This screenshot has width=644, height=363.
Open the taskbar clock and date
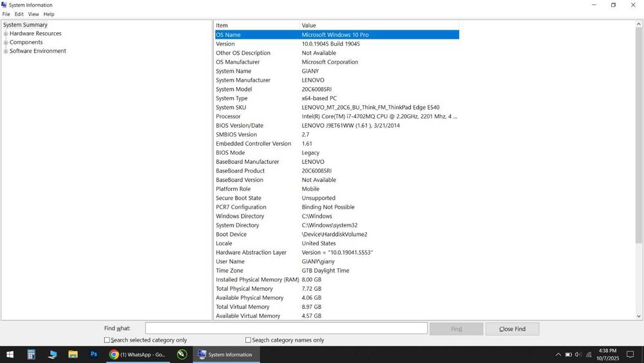click(x=608, y=355)
